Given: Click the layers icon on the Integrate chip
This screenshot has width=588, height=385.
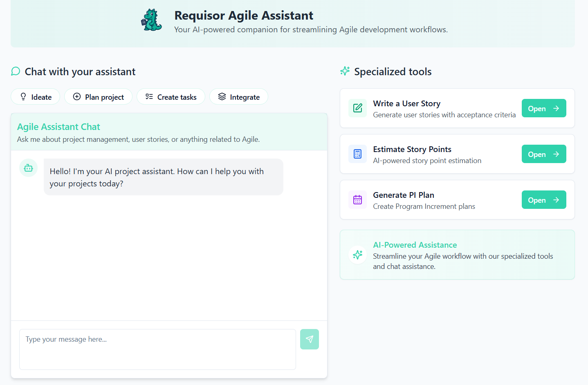Looking at the screenshot, I should (222, 96).
